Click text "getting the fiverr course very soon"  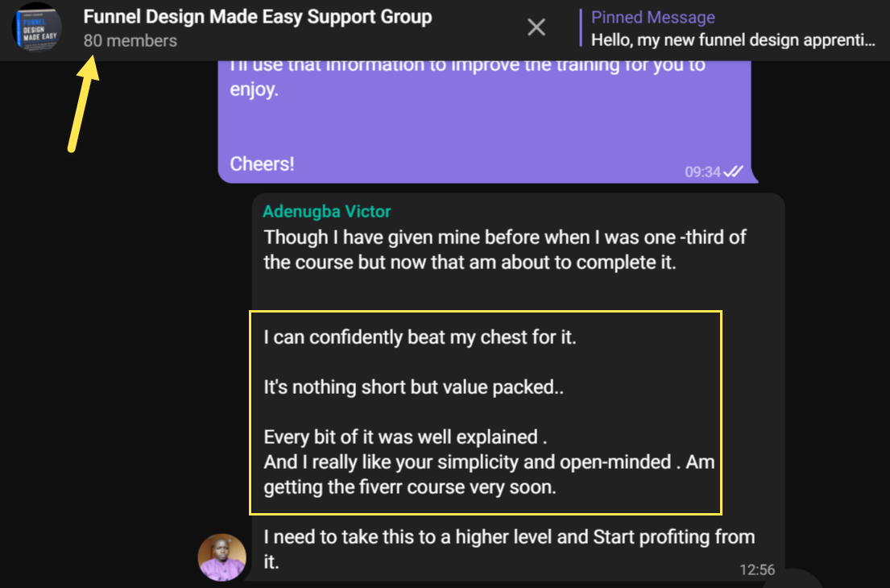click(410, 487)
